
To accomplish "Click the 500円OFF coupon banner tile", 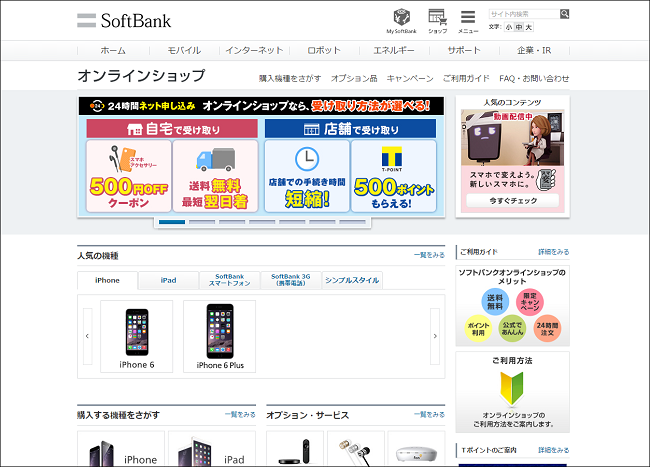I will [x=129, y=176].
